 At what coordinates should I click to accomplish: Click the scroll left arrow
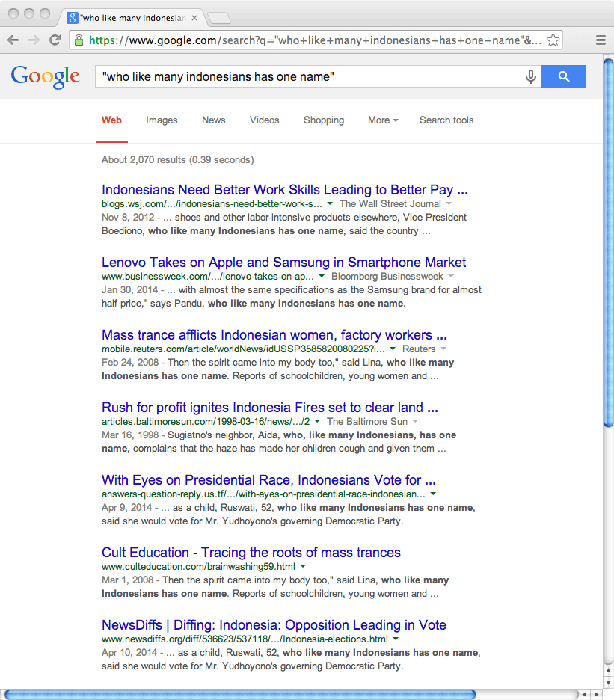pos(584,694)
